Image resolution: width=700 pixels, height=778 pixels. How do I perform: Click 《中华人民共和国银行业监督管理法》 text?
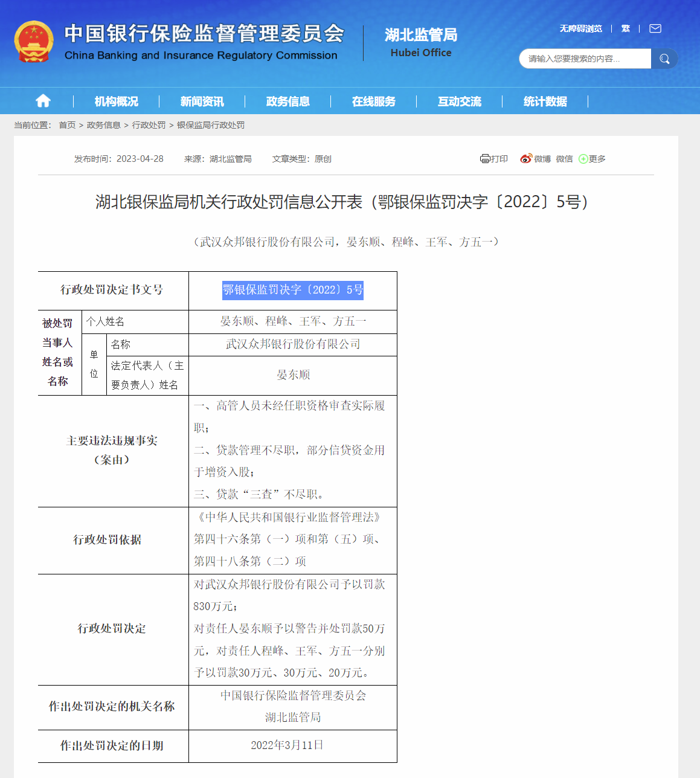pyautogui.click(x=289, y=518)
